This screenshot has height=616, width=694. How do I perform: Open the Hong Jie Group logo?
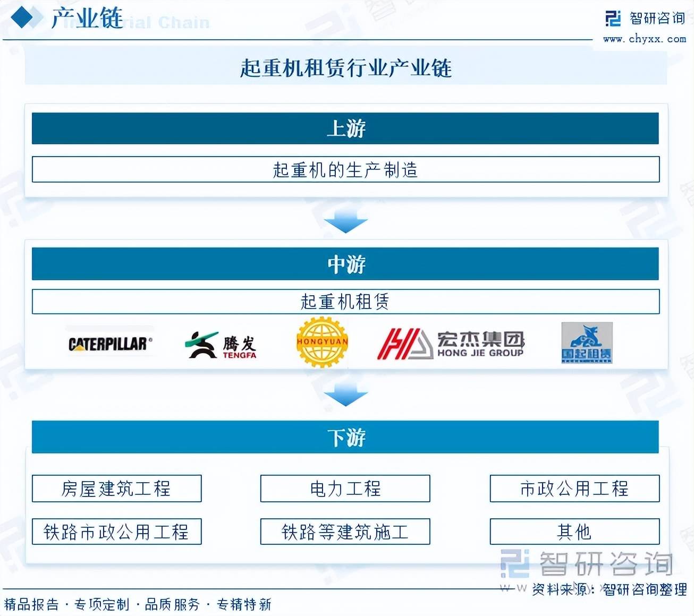pyautogui.click(x=451, y=344)
